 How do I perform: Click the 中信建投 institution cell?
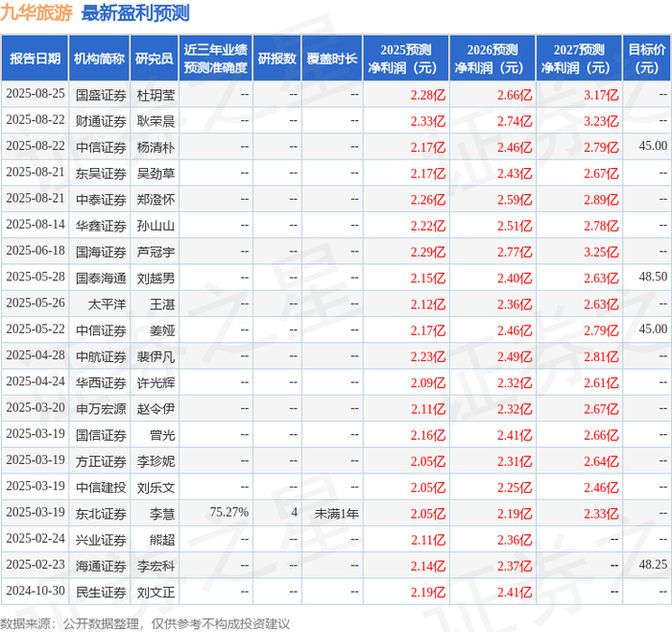pyautogui.click(x=101, y=488)
